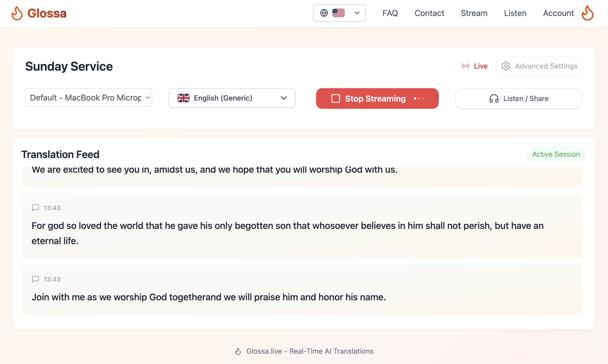The width and height of the screenshot is (608, 364).
Task: Click the globe icon in language selector
Action: 324,13
